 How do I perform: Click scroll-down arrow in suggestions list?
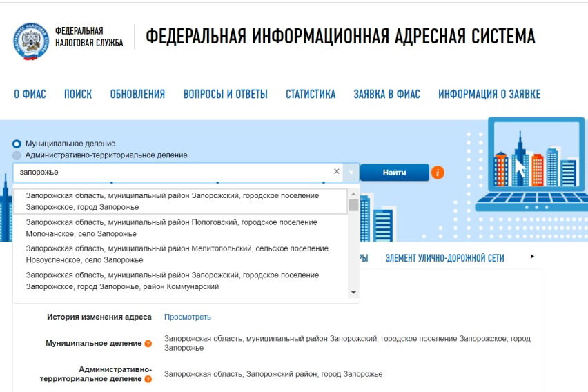pyautogui.click(x=353, y=292)
